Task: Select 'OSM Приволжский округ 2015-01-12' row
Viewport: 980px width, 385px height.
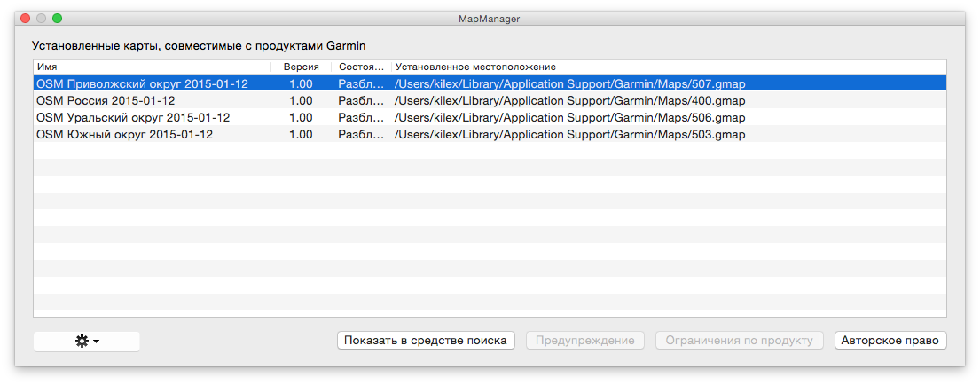Action: (490, 83)
